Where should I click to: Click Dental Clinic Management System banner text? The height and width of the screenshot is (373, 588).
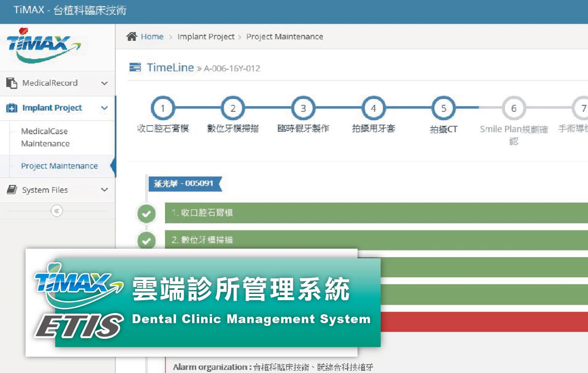(251, 319)
